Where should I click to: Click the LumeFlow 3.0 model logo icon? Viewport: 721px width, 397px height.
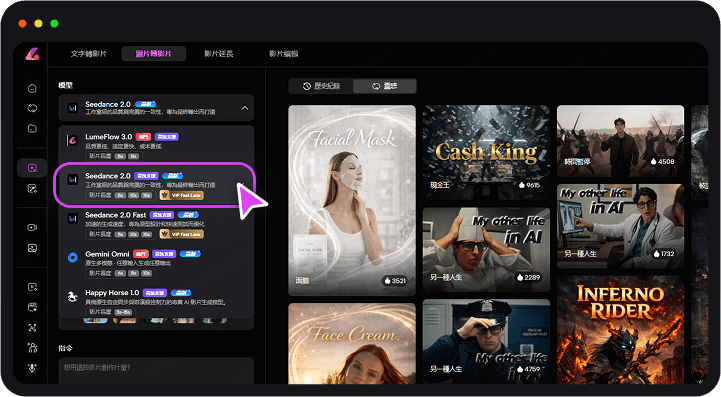pos(73,141)
